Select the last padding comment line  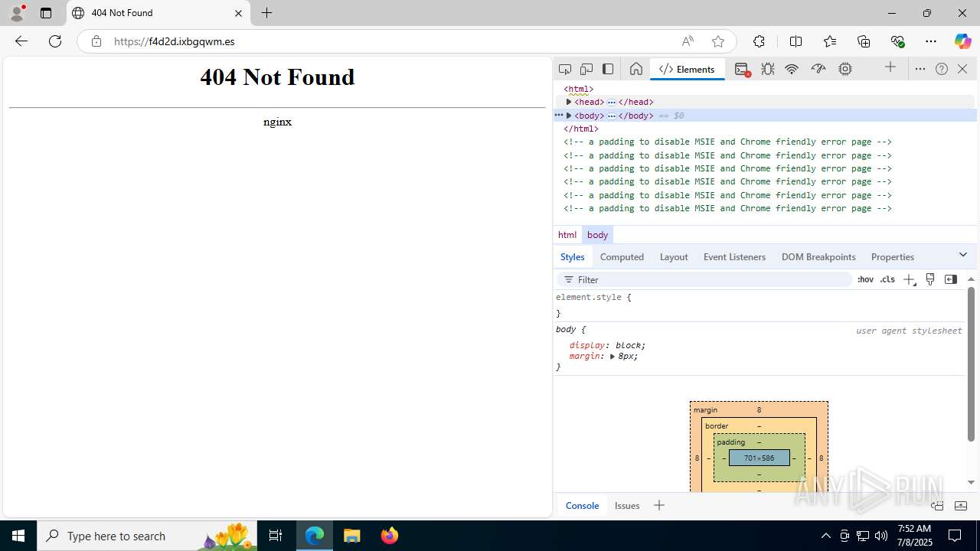pos(727,208)
